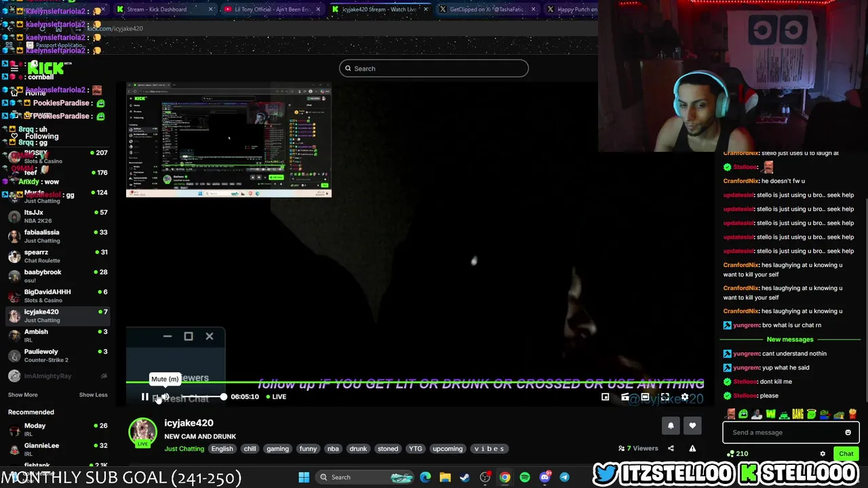Open channel points 210 icon
The image size is (868, 488).
(x=737, y=453)
